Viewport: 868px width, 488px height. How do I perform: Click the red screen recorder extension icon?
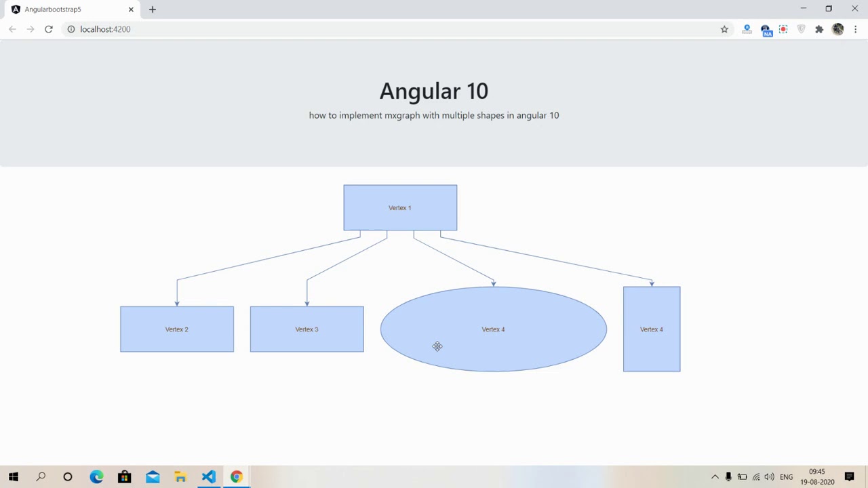pyautogui.click(x=783, y=29)
